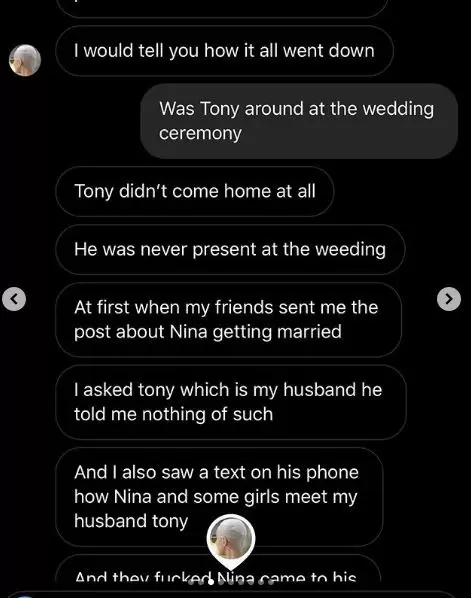Tap the cut-off message bubble at top
Screen dimensions: 471x598
coord(223,8)
